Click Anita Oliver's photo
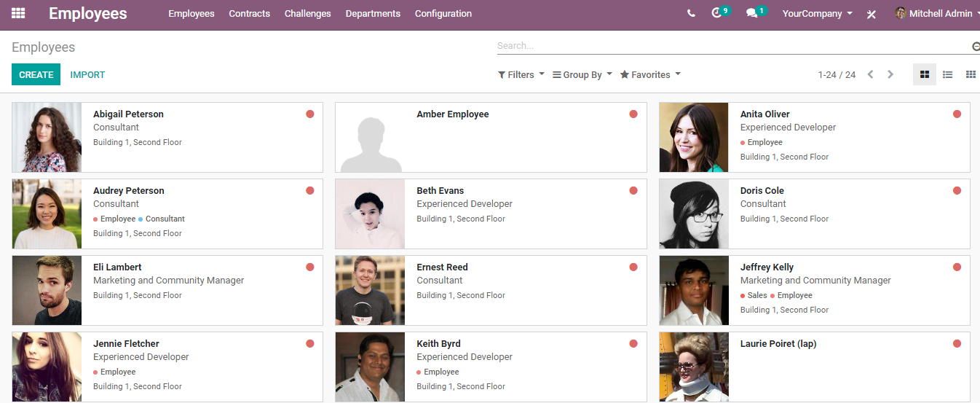980x403 pixels. [x=694, y=137]
